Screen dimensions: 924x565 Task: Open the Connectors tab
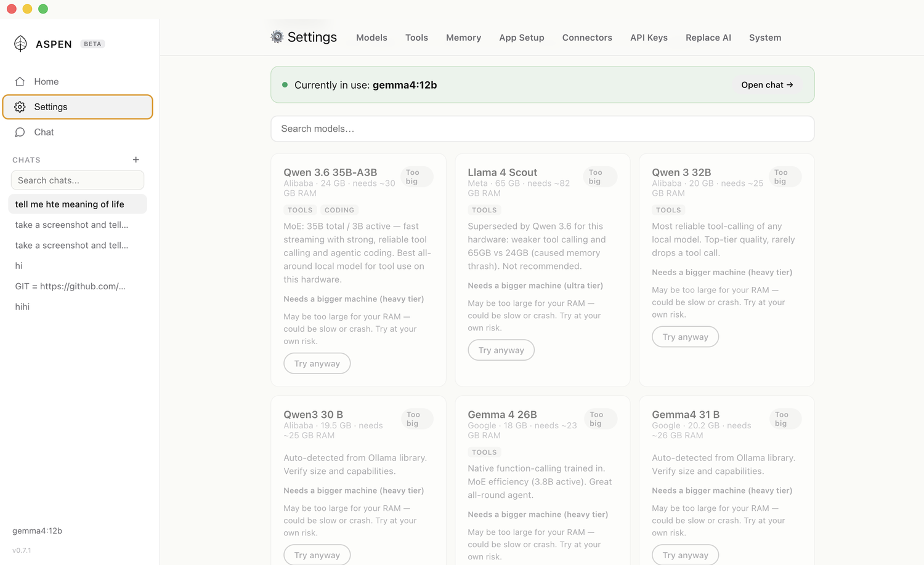click(587, 38)
